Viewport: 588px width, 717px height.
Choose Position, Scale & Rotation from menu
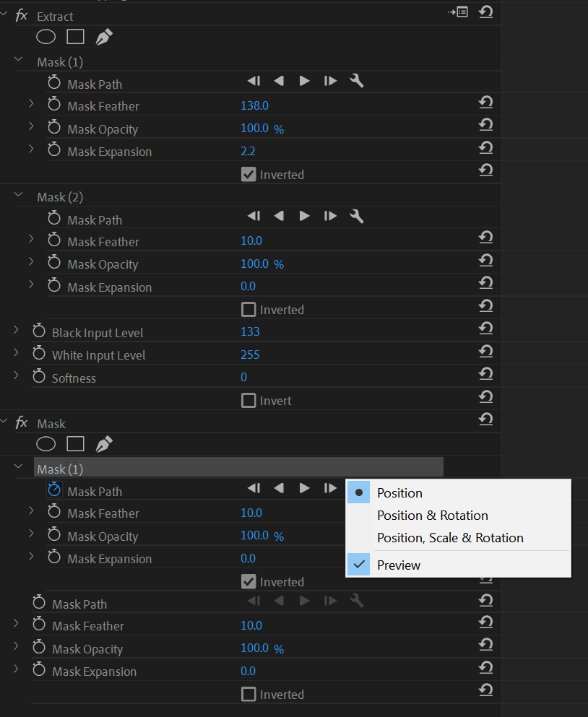point(449,537)
